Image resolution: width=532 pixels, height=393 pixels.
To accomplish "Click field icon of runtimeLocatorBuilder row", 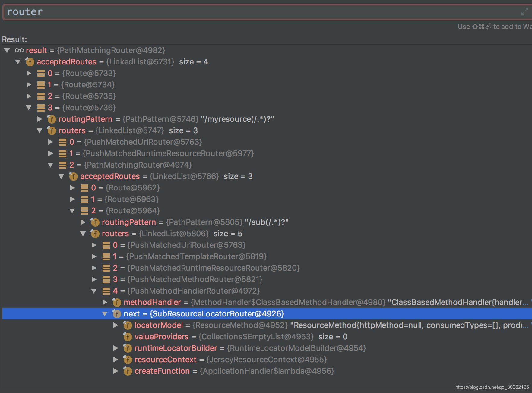I will 127,348.
